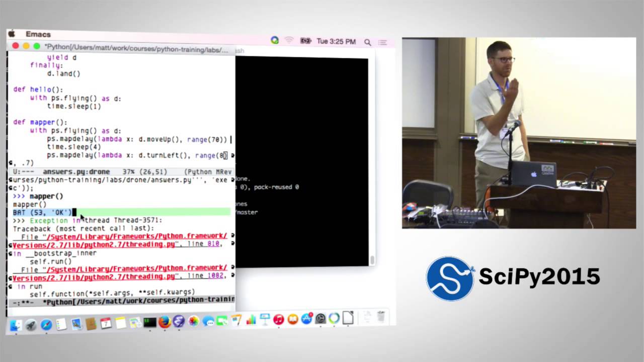Open the blank document icon in dock
Image resolution: width=644 pixels, height=362 pixels.
click(x=348, y=317)
